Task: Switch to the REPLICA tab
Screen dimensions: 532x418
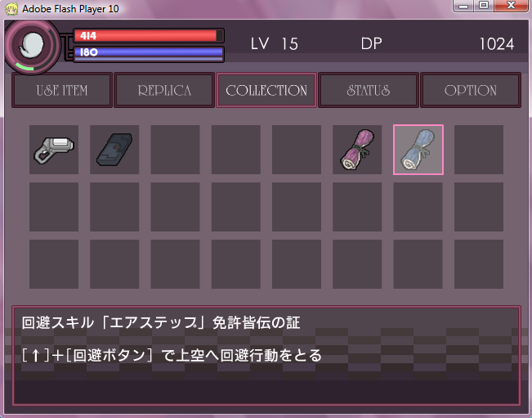Action: 164,90
